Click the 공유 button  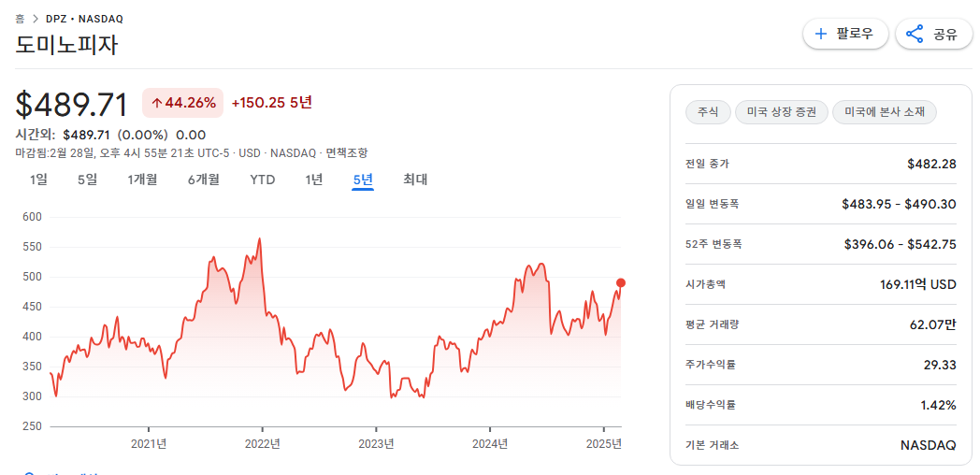click(x=934, y=34)
